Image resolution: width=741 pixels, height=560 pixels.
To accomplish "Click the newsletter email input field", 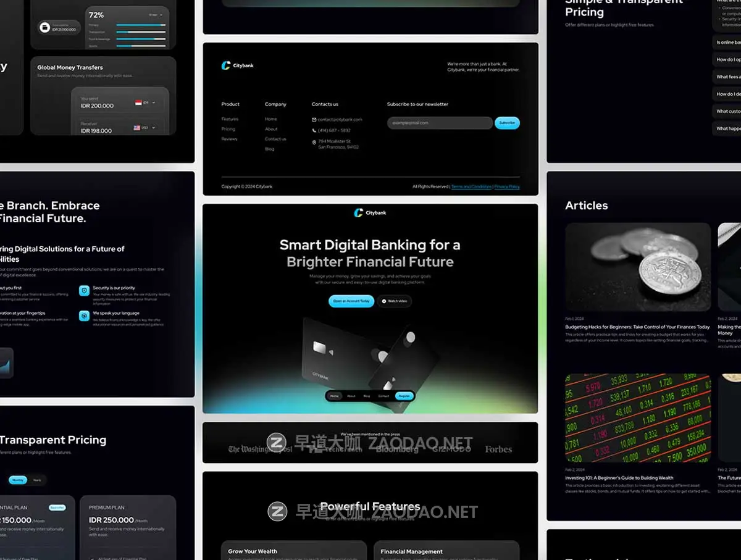I will point(438,123).
